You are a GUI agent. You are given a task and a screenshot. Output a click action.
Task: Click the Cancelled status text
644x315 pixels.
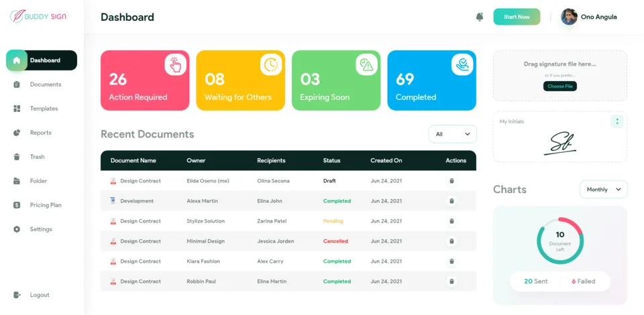335,241
